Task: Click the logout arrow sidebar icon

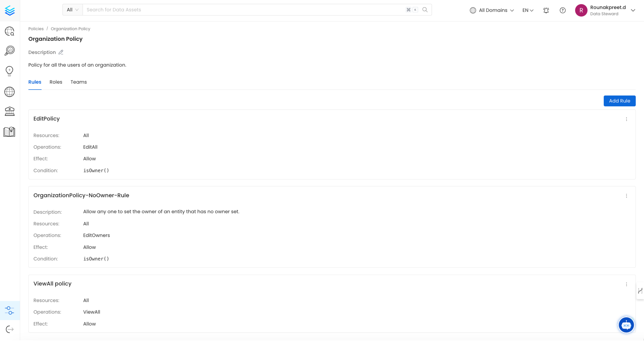Action: pyautogui.click(x=9, y=329)
